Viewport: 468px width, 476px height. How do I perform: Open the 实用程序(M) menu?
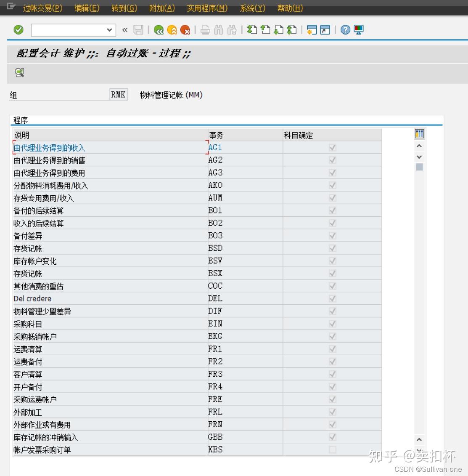coord(208,8)
